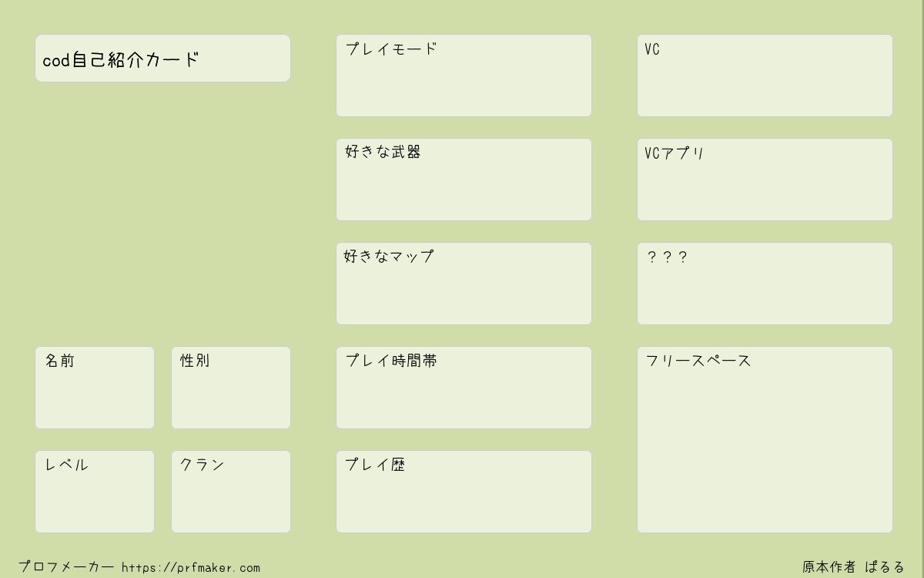Select the 好きなマップ field
The image size is (924, 578).
click(x=464, y=284)
